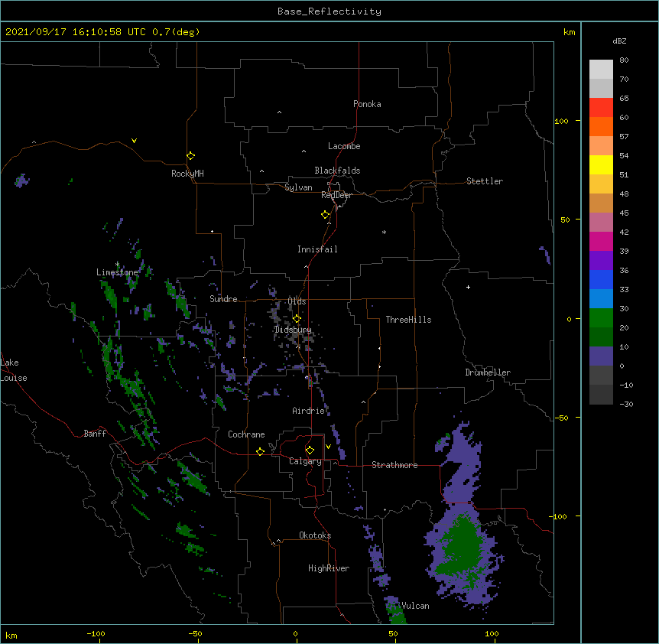Screen dimensions: 659x644
Task: Select the Drumheller label
Action: [x=488, y=372]
